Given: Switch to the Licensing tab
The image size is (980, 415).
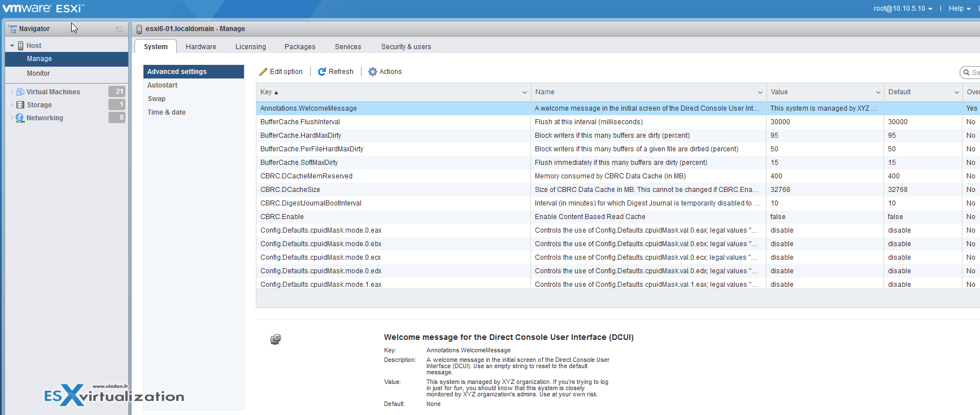Looking at the screenshot, I should tap(251, 47).
